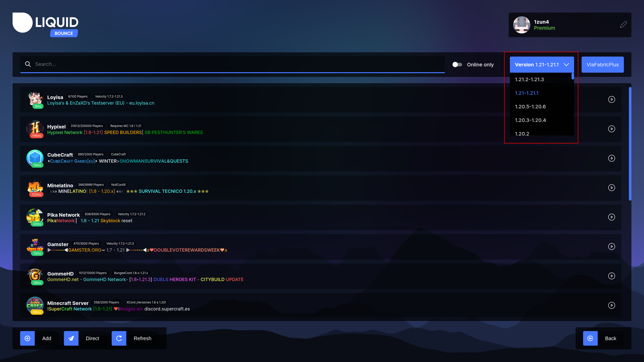Image resolution: width=644 pixels, height=362 pixels.
Task: Focus the Search input field
Action: coord(226,64)
